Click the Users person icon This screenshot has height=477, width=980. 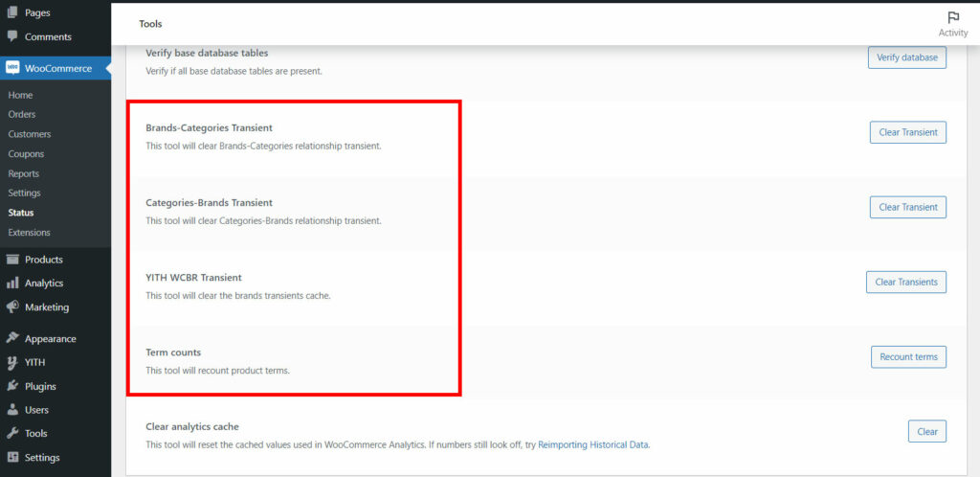12,410
